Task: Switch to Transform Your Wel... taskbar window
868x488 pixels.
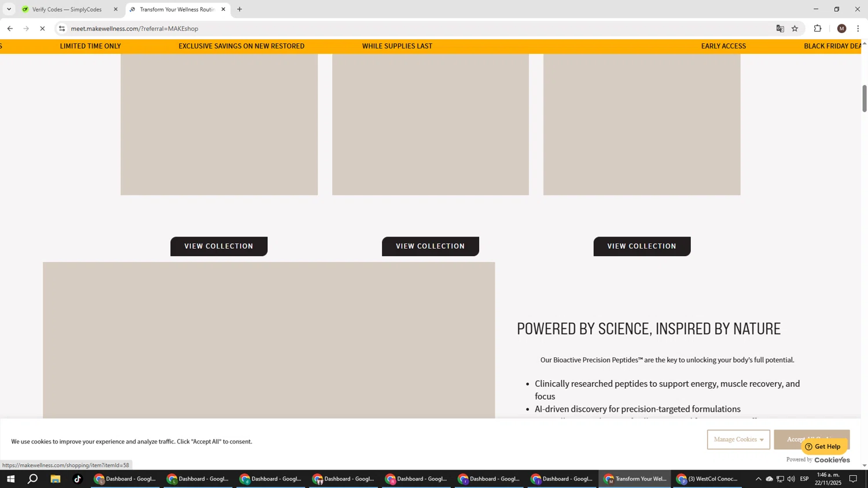Action: point(635,479)
